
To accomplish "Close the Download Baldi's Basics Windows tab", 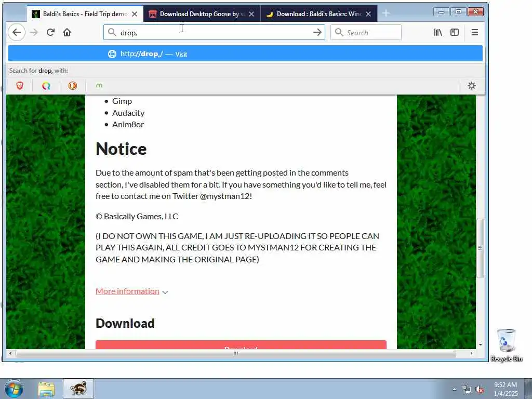I will coord(368,14).
